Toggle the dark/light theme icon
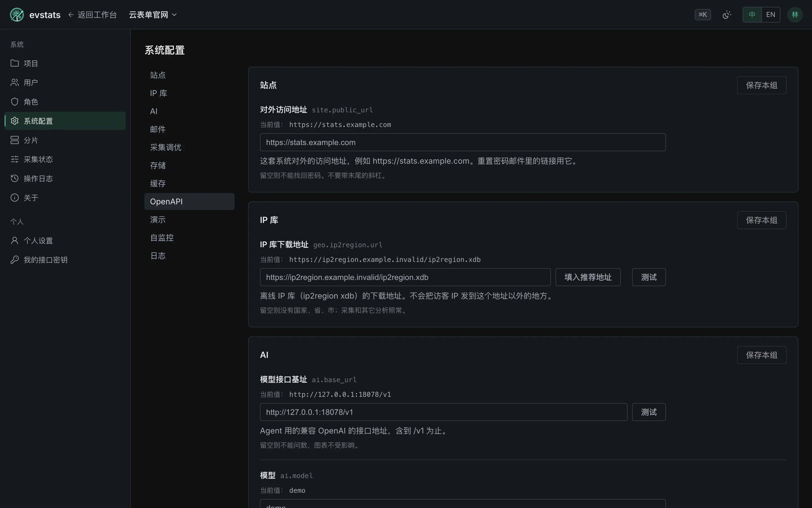 point(727,15)
